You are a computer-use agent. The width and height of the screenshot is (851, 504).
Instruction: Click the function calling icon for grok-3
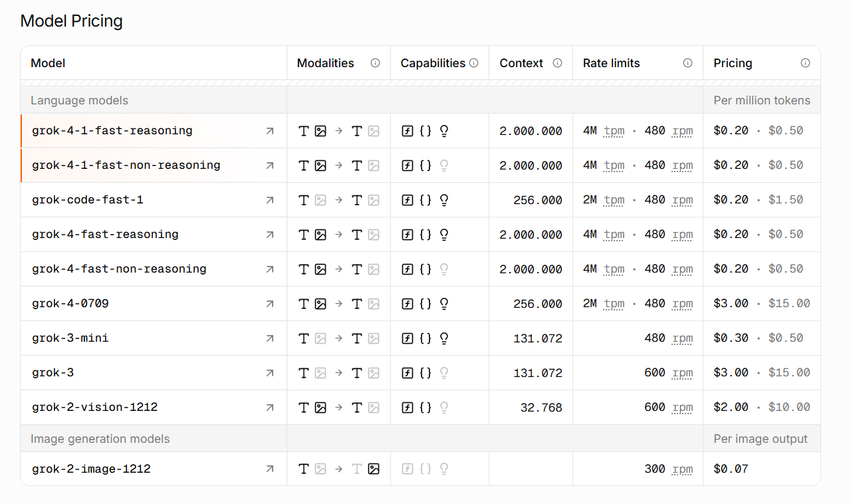coord(408,373)
